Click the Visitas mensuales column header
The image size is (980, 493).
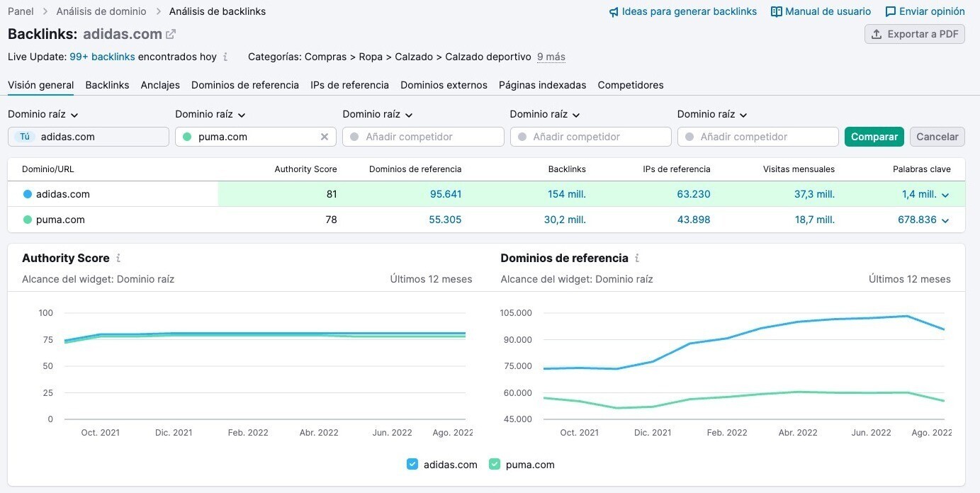(799, 169)
